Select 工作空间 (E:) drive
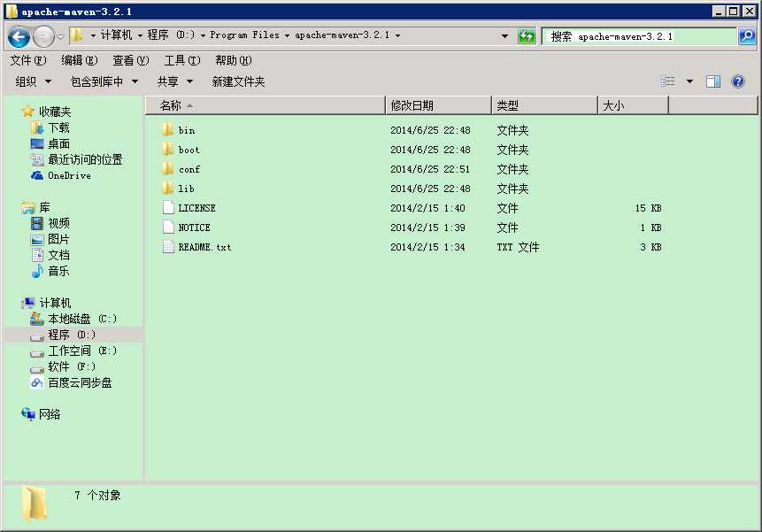This screenshot has width=762, height=532. [82, 351]
